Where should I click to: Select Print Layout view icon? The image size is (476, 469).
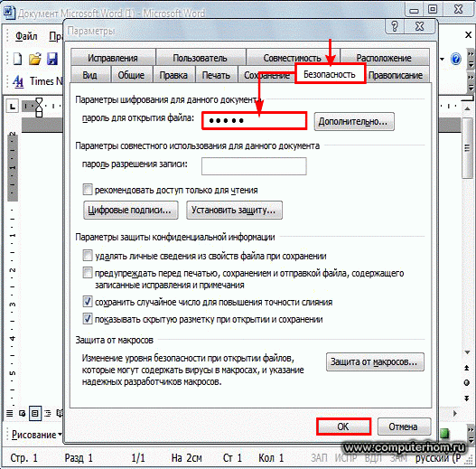click(35, 413)
